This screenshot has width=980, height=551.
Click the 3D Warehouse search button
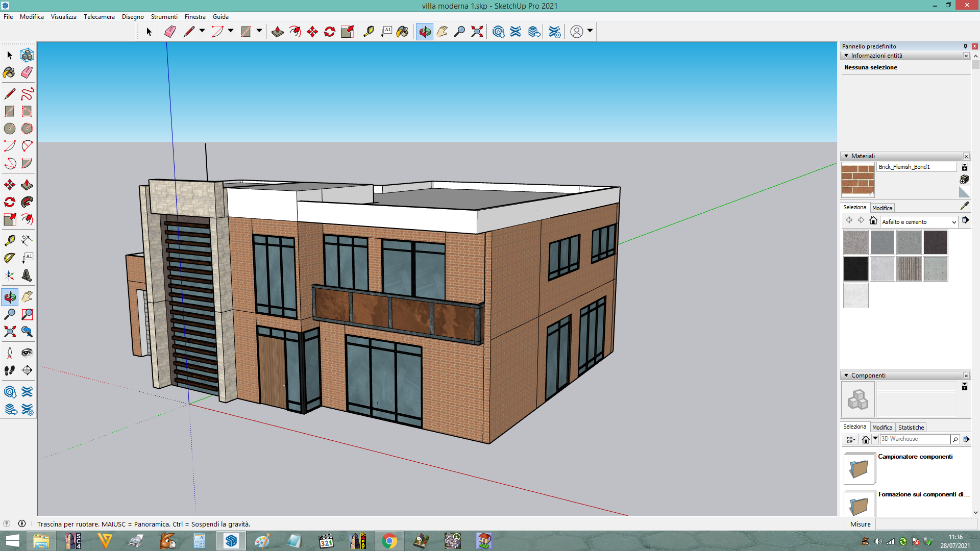955,439
